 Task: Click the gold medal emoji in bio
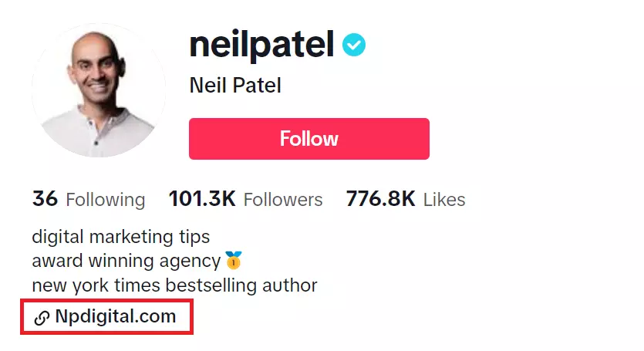click(234, 261)
